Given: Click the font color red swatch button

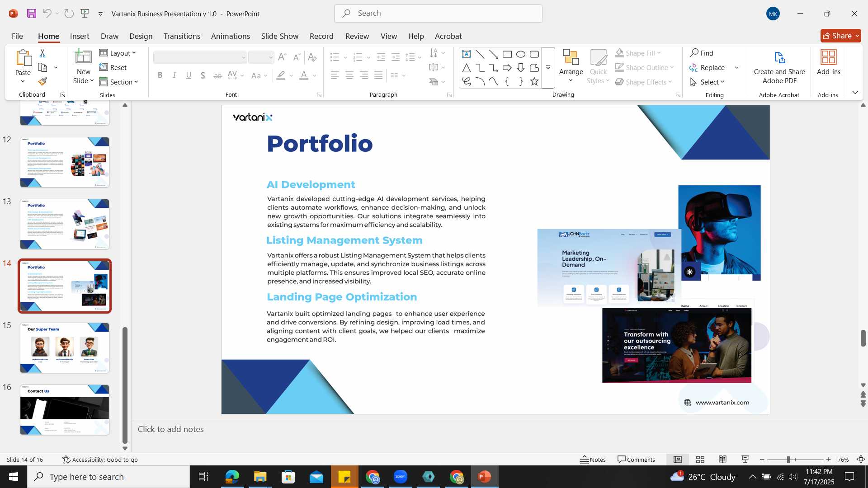Looking at the screenshot, I should click(x=304, y=75).
